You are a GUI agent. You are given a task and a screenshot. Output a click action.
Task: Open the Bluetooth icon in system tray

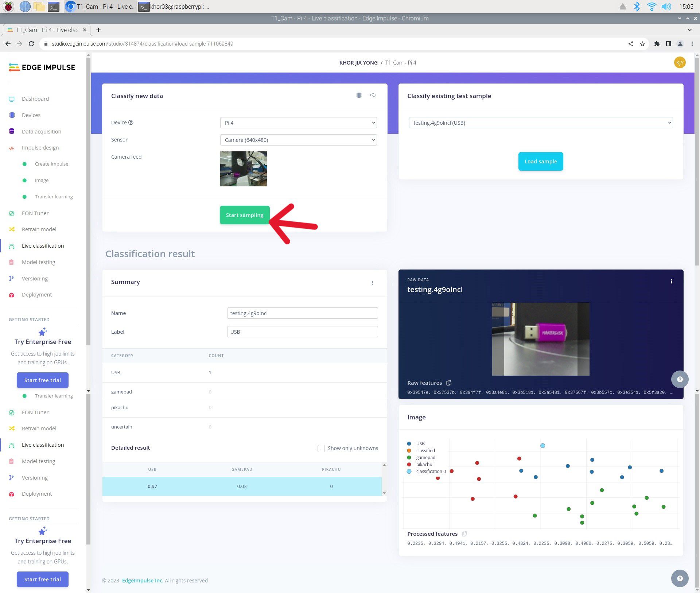coord(637,7)
